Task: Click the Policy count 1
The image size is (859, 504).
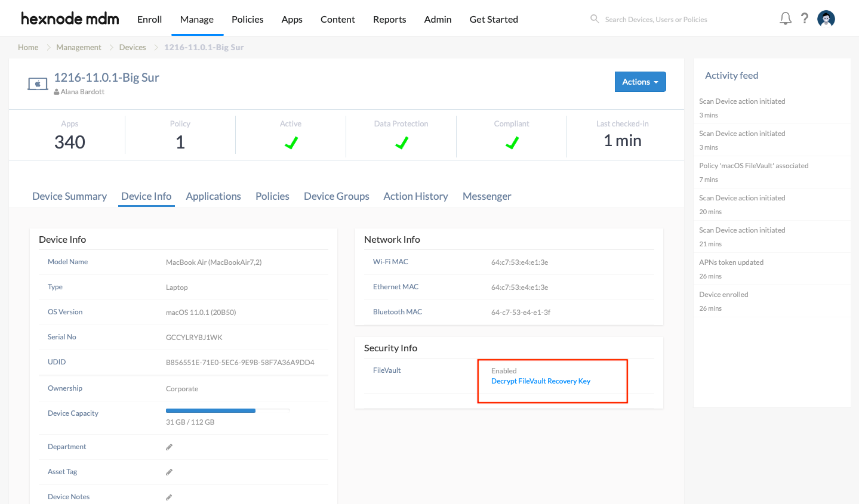Action: point(180,142)
